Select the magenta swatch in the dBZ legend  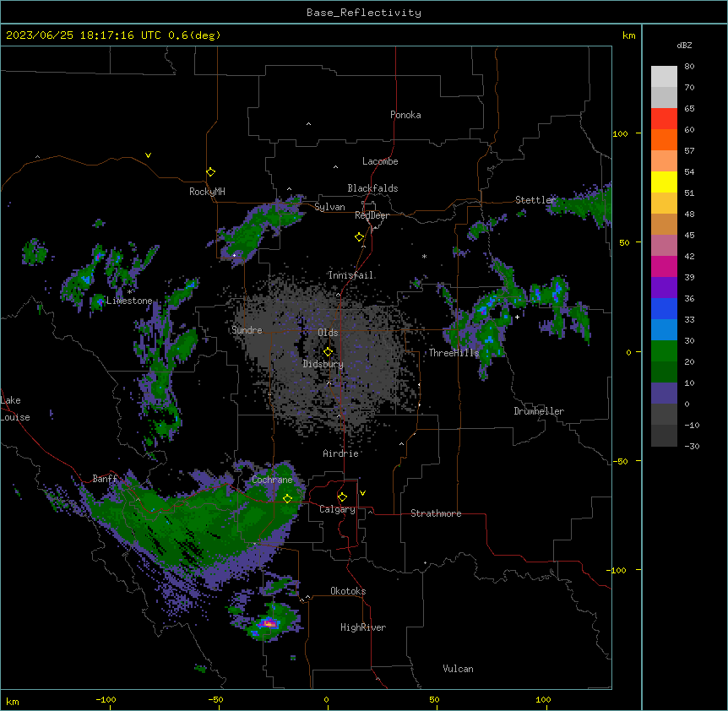click(x=664, y=266)
